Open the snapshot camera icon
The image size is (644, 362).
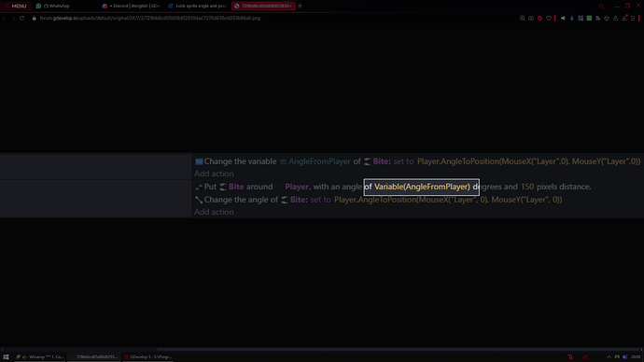531,18
